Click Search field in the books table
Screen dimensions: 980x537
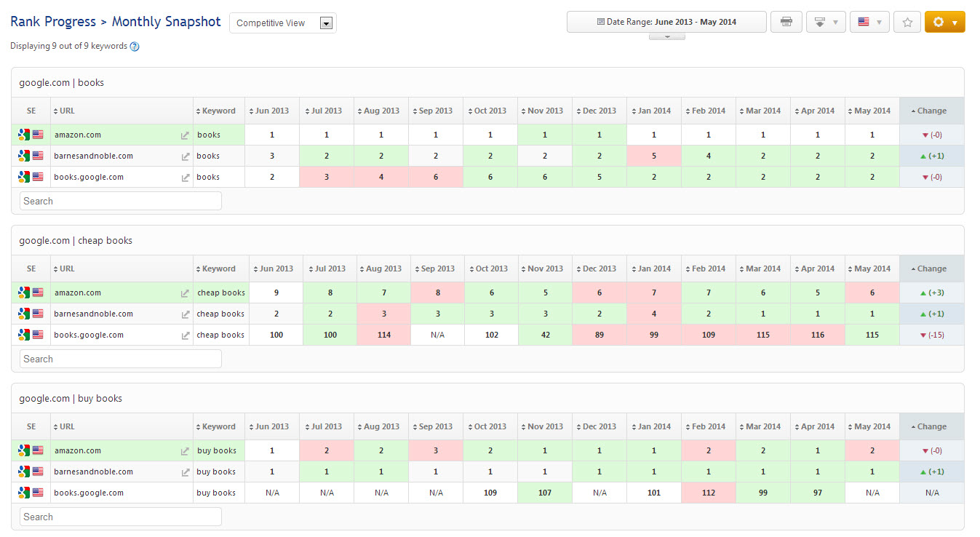pos(121,202)
